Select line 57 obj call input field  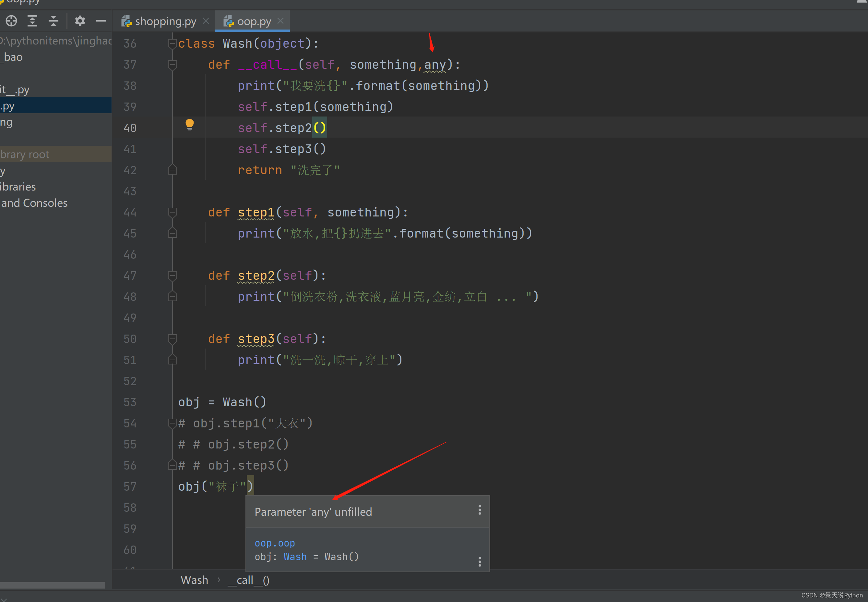218,486
